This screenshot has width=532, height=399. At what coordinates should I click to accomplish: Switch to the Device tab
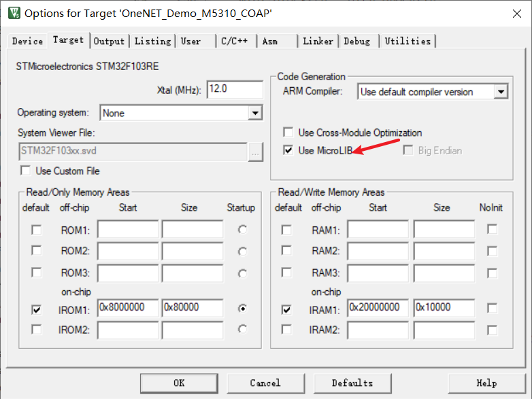27,41
